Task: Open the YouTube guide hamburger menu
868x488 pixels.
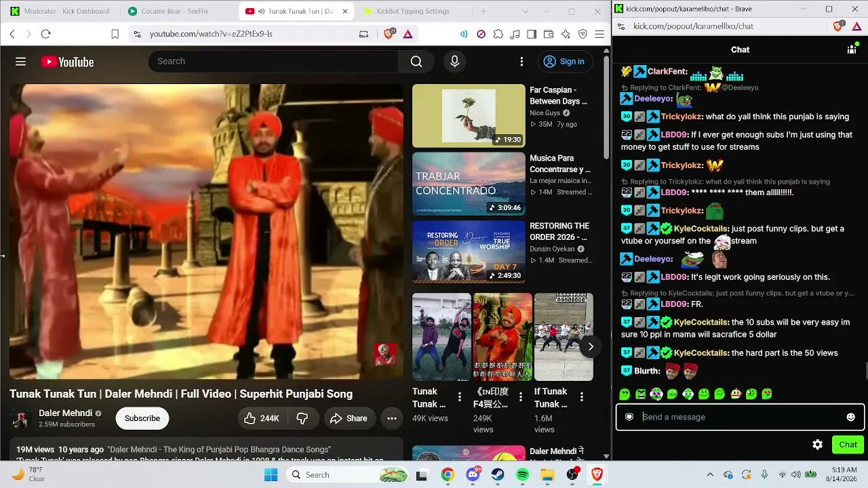Action: click(21, 62)
